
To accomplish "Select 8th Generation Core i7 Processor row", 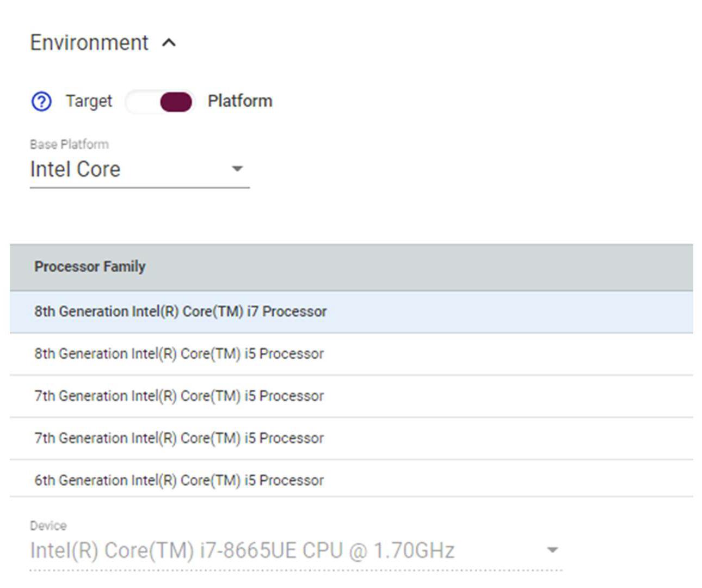I will [x=180, y=311].
